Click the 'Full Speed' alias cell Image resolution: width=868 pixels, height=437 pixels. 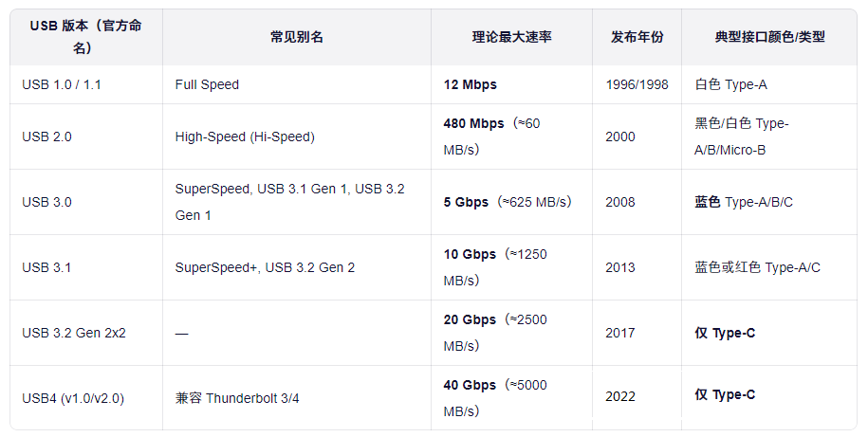click(207, 84)
